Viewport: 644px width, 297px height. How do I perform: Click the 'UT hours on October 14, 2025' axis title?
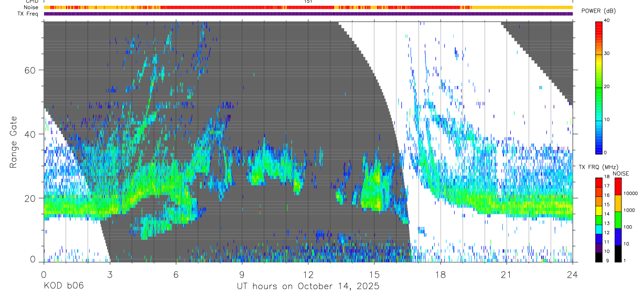click(308, 286)
